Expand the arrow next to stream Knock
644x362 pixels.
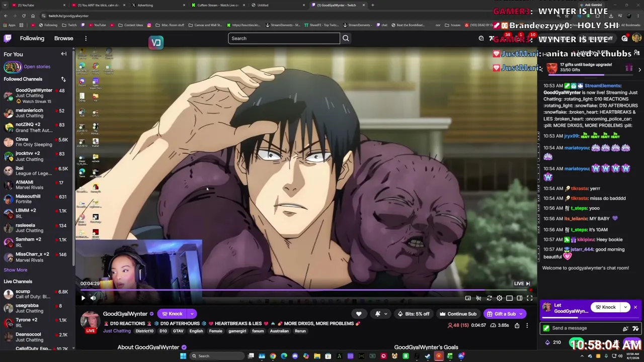pyautogui.click(x=192, y=314)
